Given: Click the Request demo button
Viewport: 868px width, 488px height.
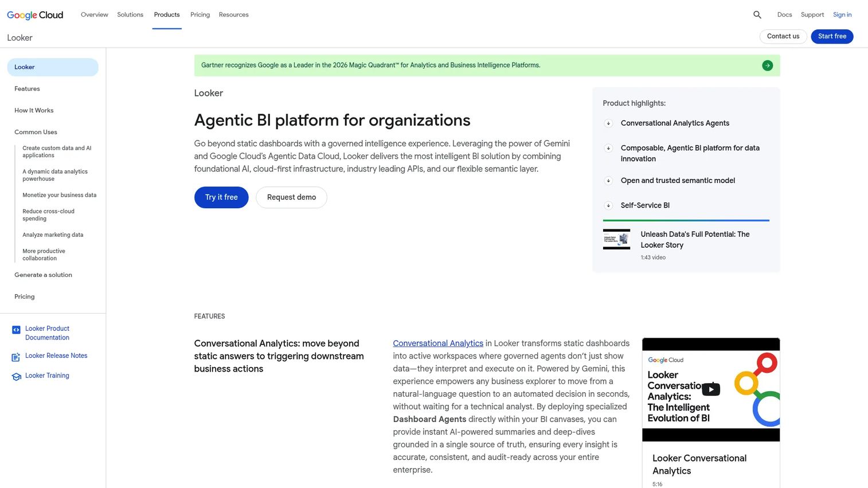Looking at the screenshot, I should point(291,197).
